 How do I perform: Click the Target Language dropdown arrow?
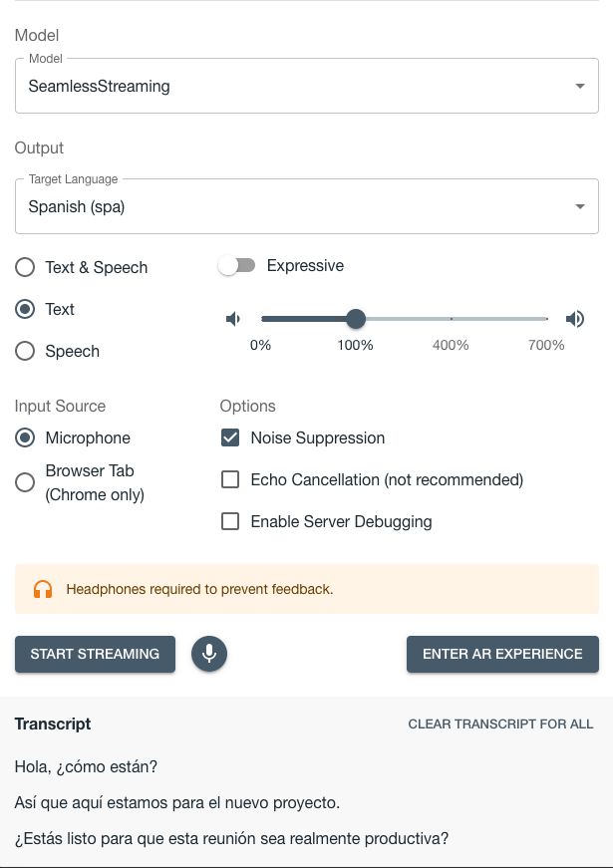point(580,207)
